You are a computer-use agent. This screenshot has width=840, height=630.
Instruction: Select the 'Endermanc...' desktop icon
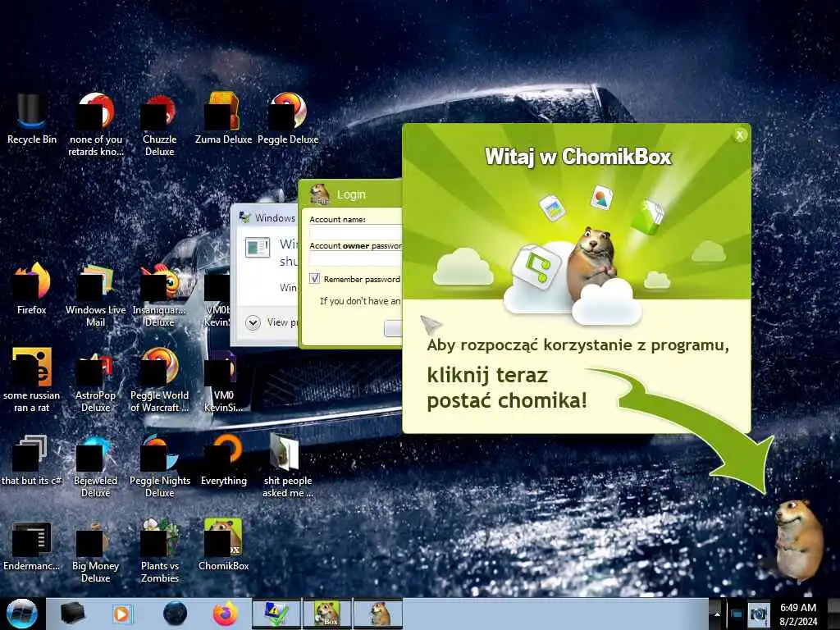point(31,546)
